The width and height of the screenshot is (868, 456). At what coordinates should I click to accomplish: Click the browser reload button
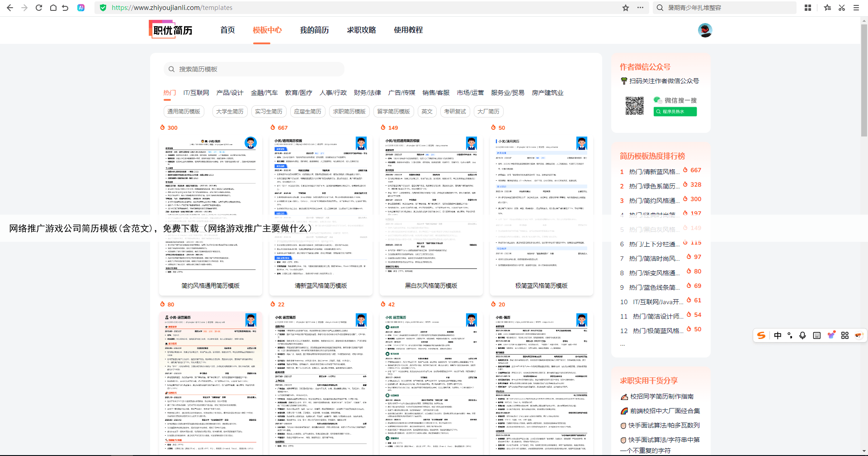pos(39,8)
